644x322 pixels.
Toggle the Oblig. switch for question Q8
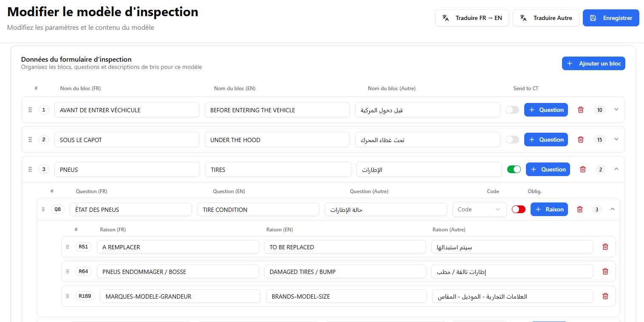tap(518, 209)
